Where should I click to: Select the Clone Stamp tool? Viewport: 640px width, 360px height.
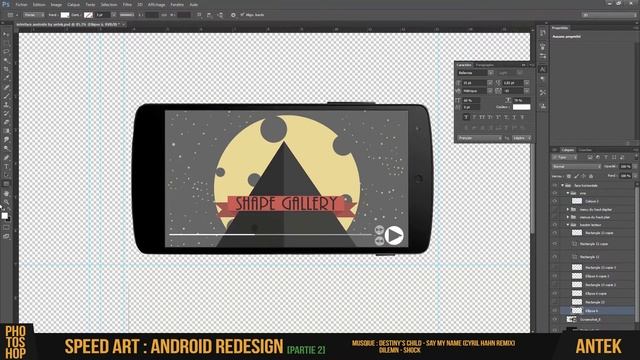point(6,104)
